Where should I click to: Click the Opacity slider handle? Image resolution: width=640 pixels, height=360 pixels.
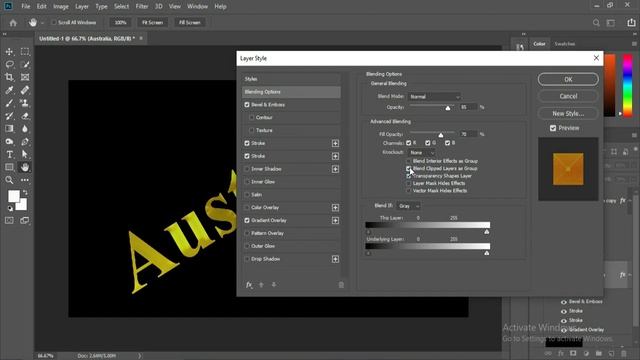(x=448, y=108)
